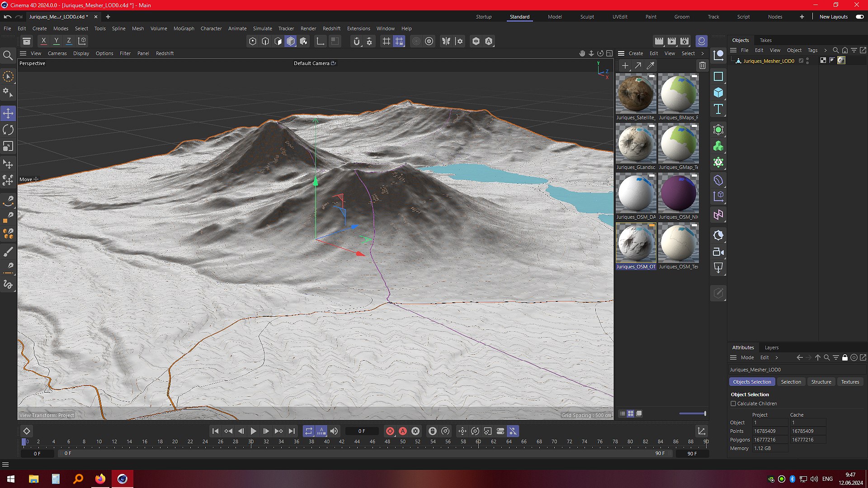
Task: Open Material manager Create menu
Action: pos(635,53)
